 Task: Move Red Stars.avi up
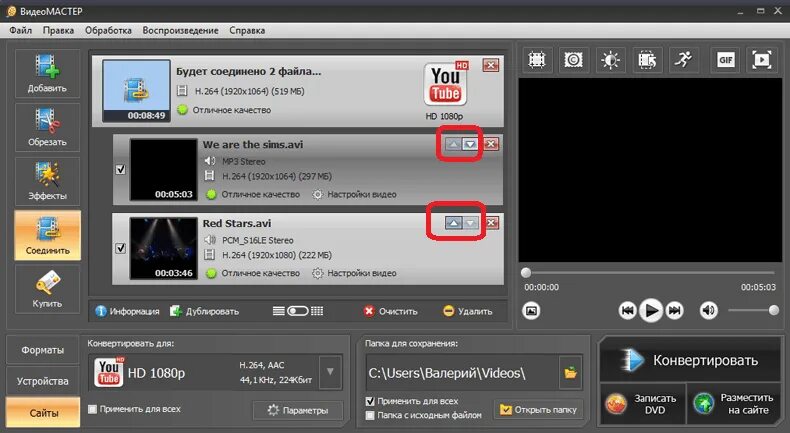coord(453,223)
